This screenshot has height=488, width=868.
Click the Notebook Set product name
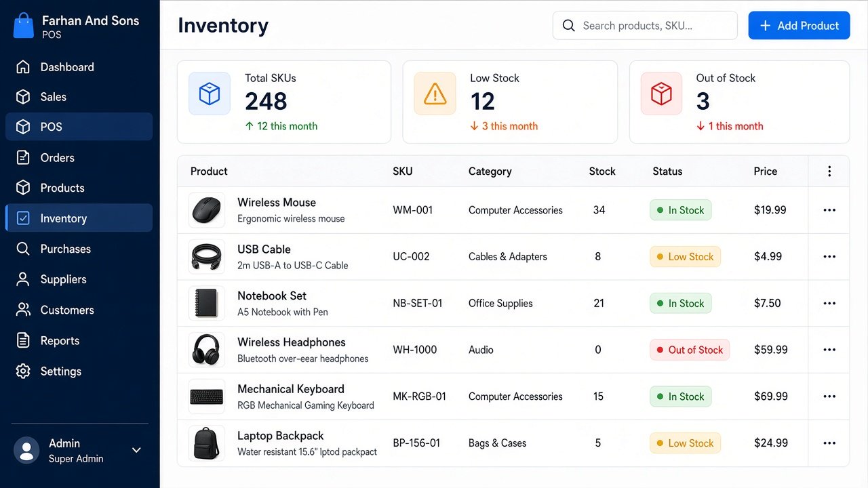tap(272, 296)
